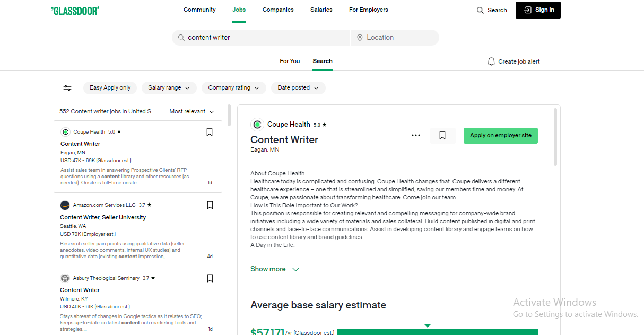Bookmark the Amazon.com Services job card
Image resolution: width=644 pixels, height=335 pixels.
click(x=210, y=205)
